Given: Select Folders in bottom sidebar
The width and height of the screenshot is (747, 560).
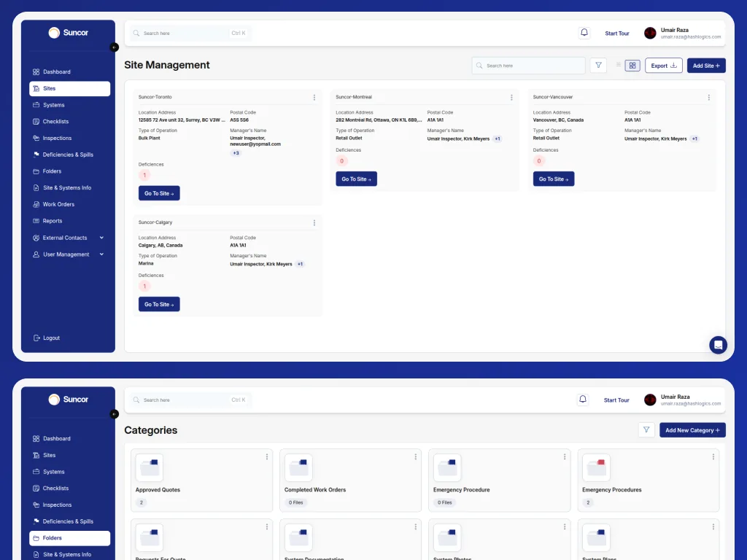Looking at the screenshot, I should pos(69,538).
